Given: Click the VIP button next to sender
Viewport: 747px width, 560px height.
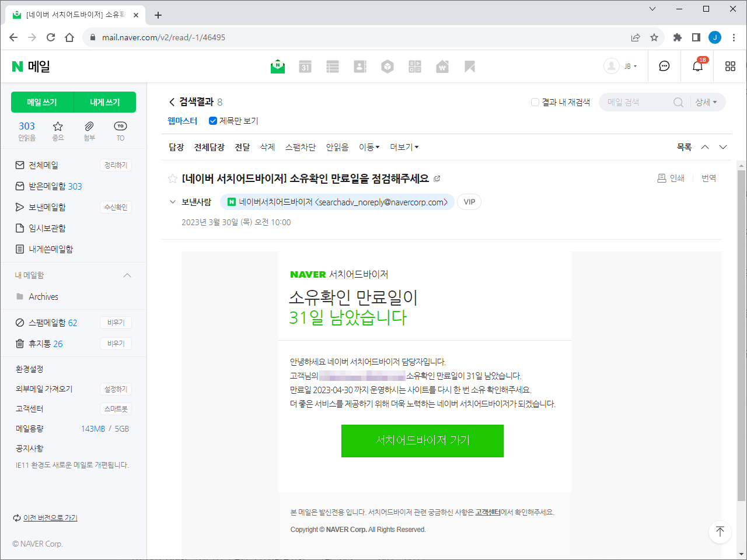Looking at the screenshot, I should pos(469,202).
